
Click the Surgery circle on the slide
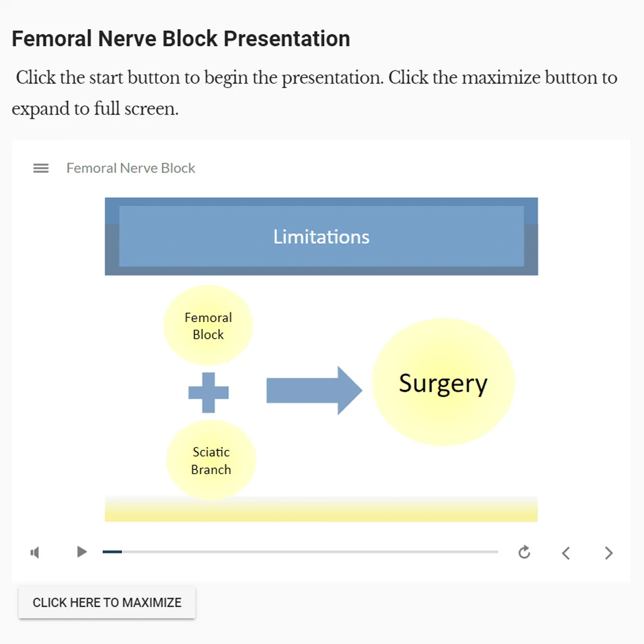[x=443, y=382]
